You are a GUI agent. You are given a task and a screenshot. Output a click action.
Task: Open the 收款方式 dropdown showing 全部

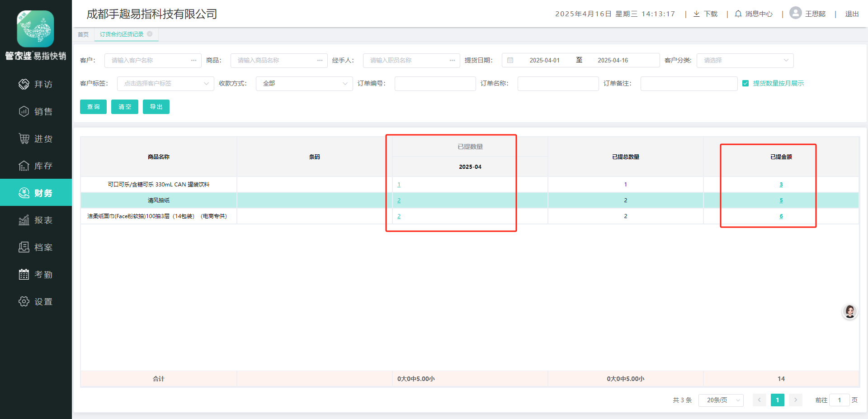(x=304, y=83)
